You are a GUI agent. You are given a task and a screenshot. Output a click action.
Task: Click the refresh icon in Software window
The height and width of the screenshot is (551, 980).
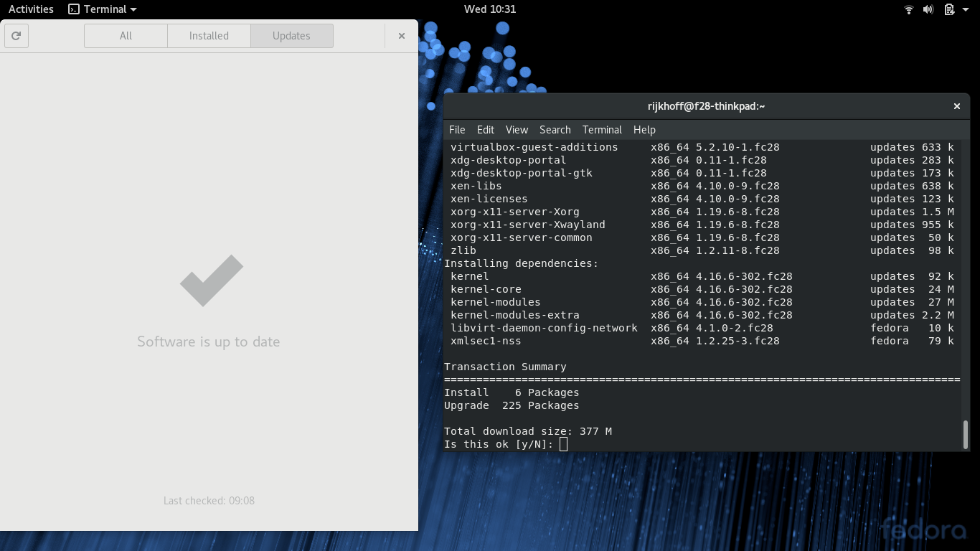tap(17, 36)
